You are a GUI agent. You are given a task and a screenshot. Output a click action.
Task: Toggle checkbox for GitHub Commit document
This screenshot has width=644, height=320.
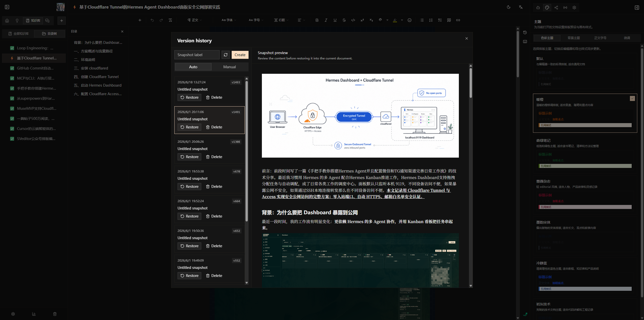click(x=12, y=68)
